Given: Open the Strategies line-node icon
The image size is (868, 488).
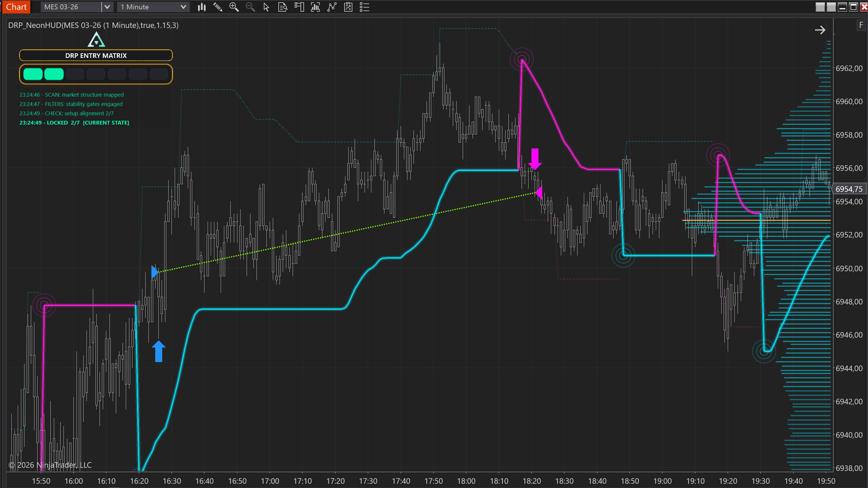Looking at the screenshot, I should click(332, 7).
